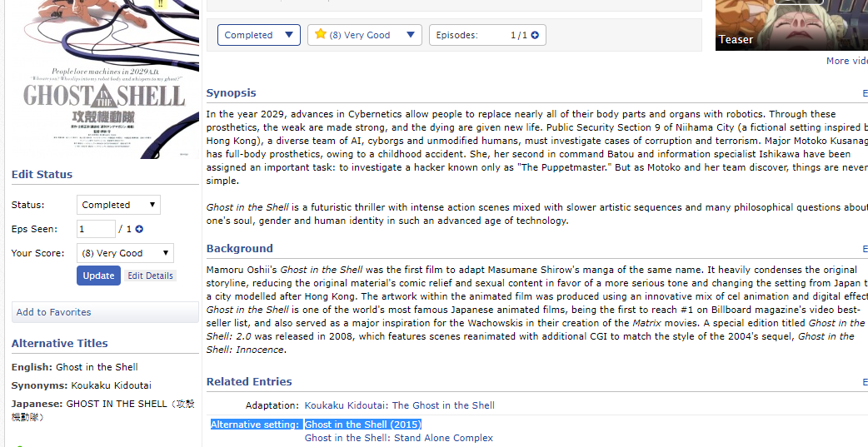This screenshot has width=868, height=447.
Task: Click the Update button
Action: (98, 276)
